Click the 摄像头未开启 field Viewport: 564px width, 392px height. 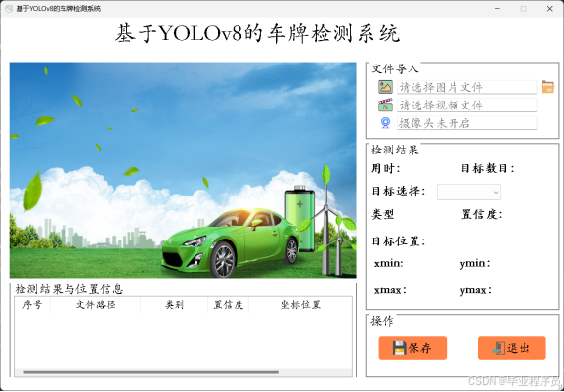point(467,123)
